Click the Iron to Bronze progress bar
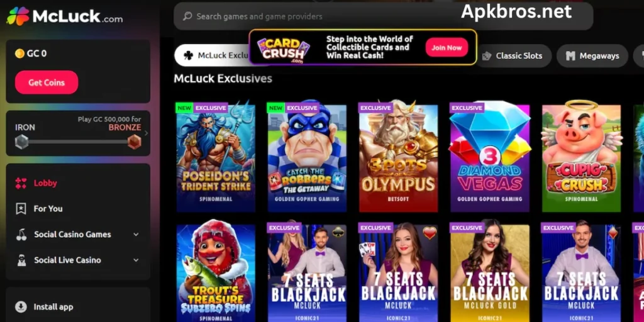644x322 pixels. pos(78,142)
